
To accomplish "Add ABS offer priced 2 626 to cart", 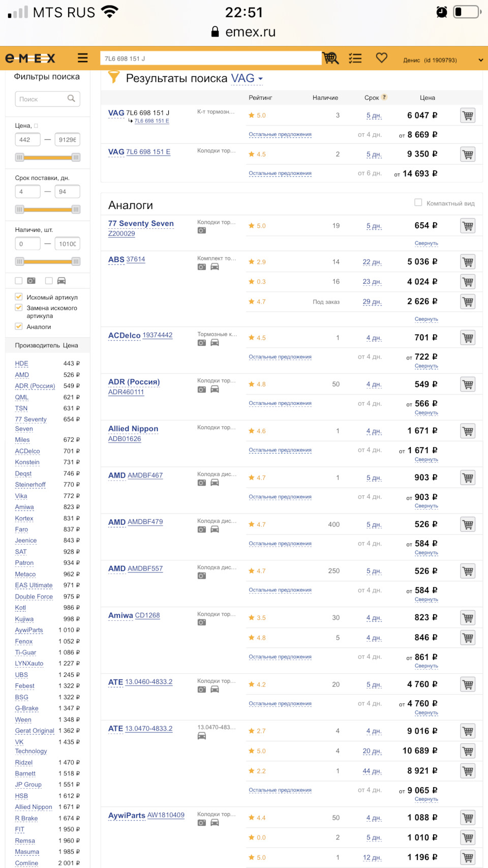I will 468,302.
